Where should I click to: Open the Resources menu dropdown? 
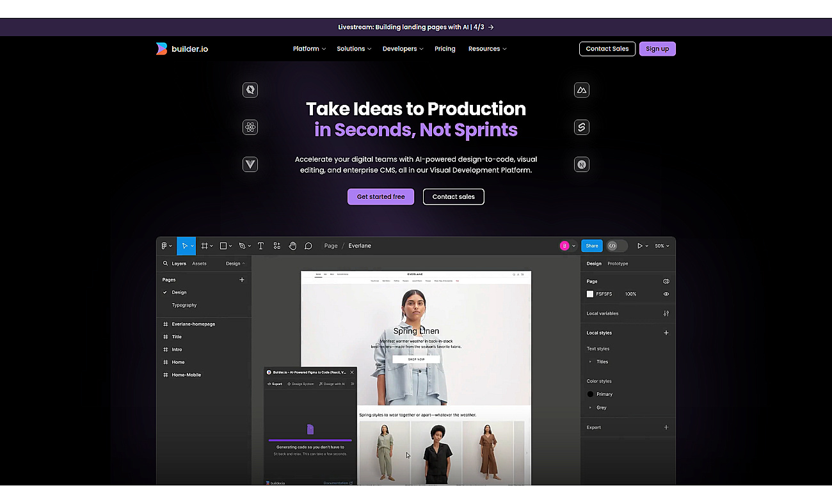click(x=487, y=49)
